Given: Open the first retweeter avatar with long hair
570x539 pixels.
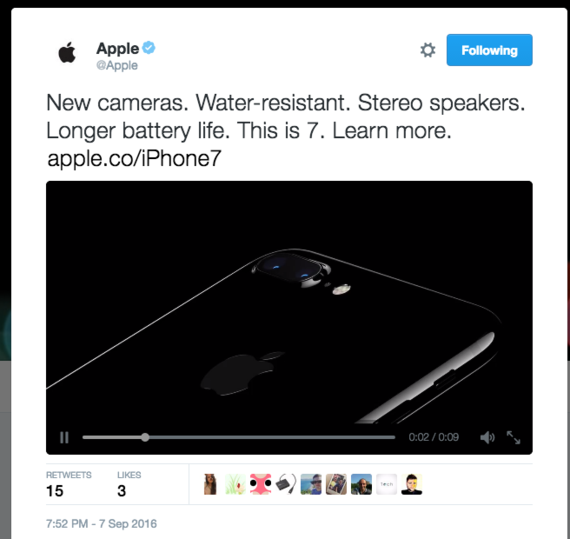Looking at the screenshot, I should point(210,484).
